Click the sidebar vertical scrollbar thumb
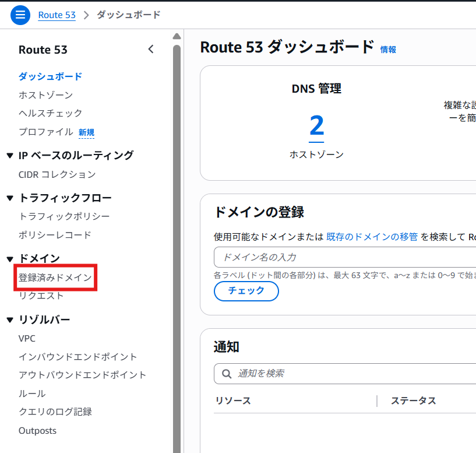 point(177,249)
